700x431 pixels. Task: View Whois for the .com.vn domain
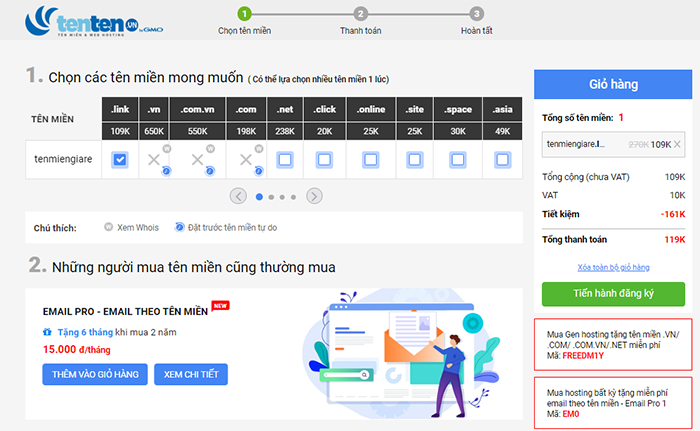pyautogui.click(x=210, y=149)
